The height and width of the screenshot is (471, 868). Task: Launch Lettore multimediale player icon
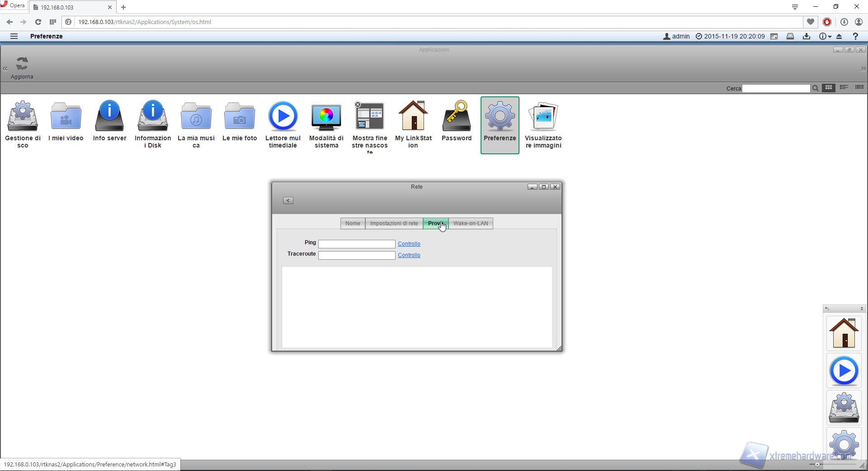tap(283, 117)
